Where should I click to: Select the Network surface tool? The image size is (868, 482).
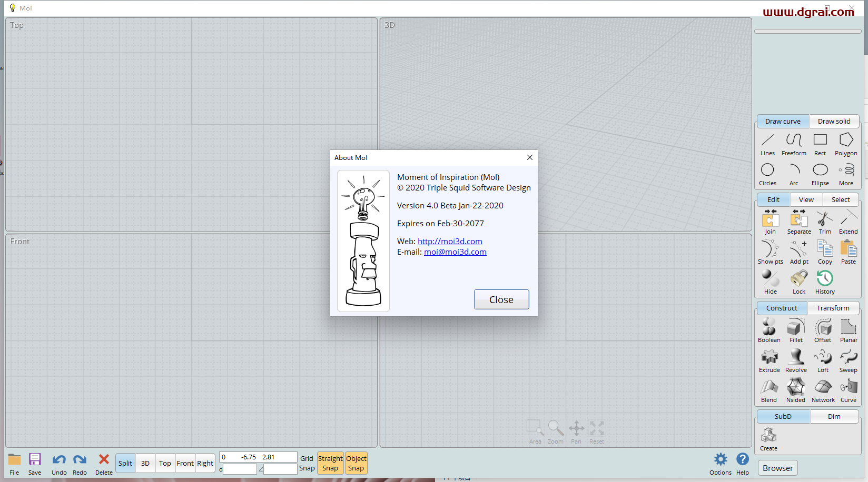pyautogui.click(x=823, y=390)
